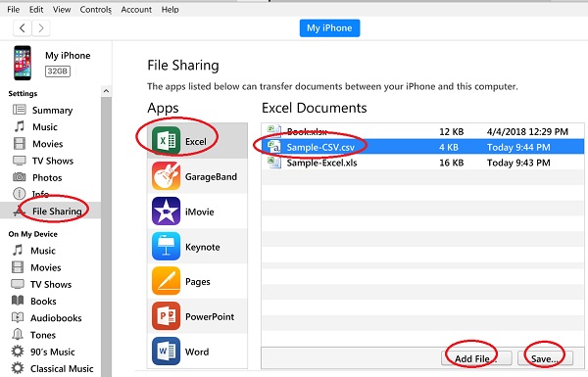Select Audiobooks text in the sidebar
Image resolution: width=588 pixels, height=377 pixels.
pos(56,318)
